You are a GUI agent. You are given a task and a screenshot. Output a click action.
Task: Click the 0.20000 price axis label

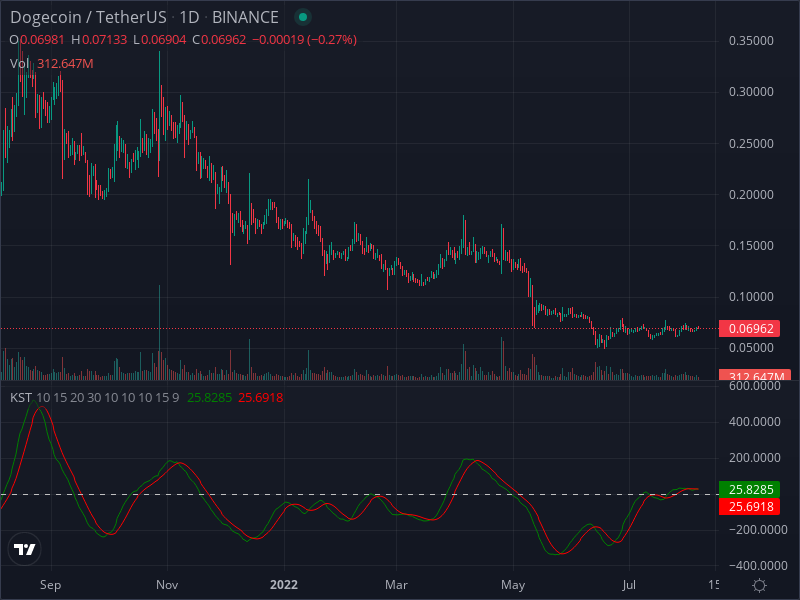coord(751,194)
